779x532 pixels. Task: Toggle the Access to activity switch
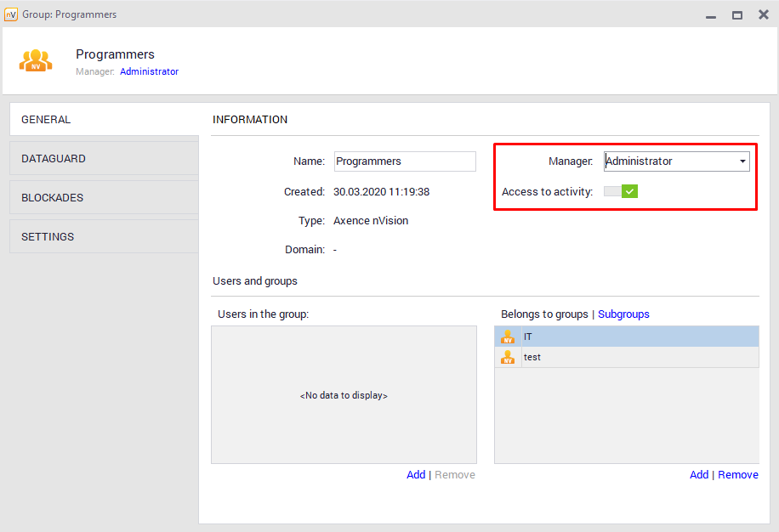(x=621, y=191)
